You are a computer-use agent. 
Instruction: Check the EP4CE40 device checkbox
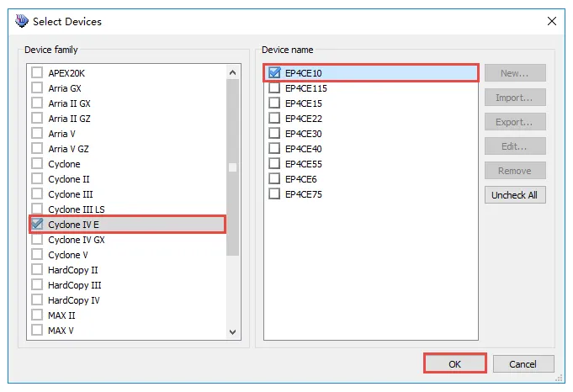[274, 148]
